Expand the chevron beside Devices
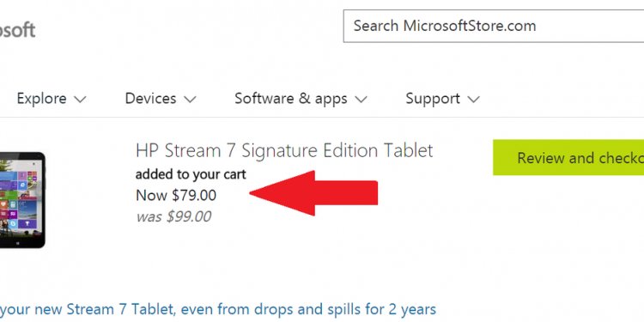The height and width of the screenshot is (322, 644). [190, 100]
